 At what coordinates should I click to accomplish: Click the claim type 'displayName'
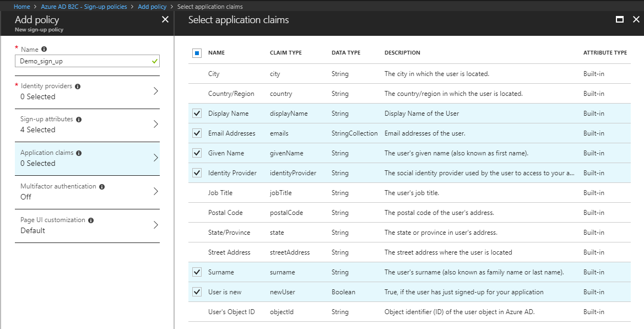point(289,114)
